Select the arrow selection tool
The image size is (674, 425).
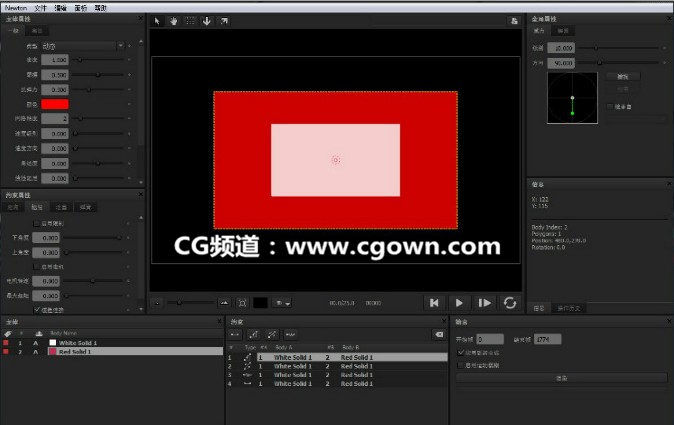pyautogui.click(x=157, y=21)
